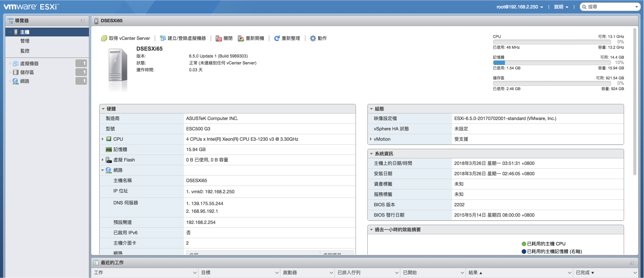Click the 取得 vCenter Server icon
The image size is (644, 278).
tap(104, 38)
